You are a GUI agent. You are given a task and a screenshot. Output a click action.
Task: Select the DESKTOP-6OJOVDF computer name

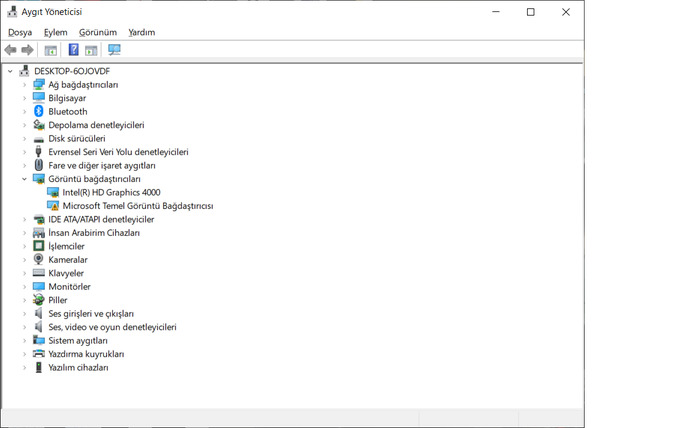pyautogui.click(x=72, y=71)
